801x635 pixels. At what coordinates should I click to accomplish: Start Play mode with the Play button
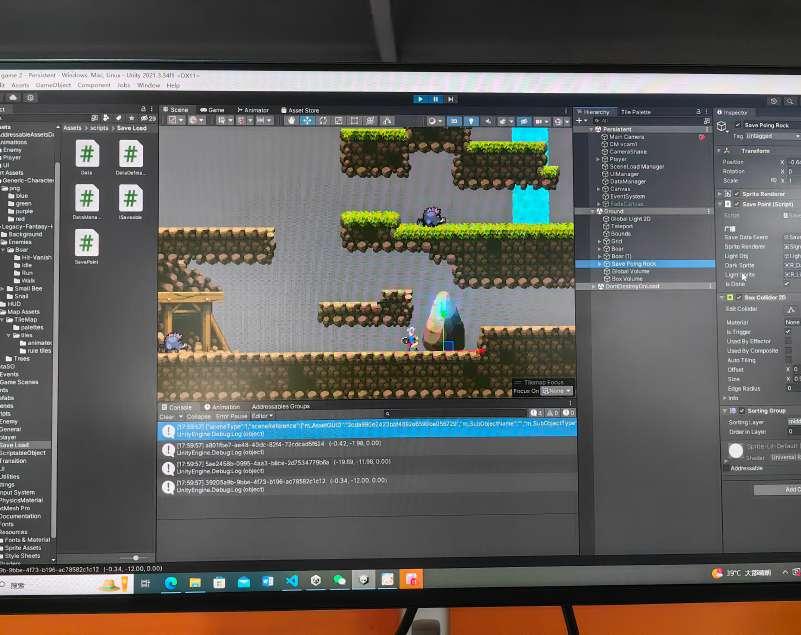pyautogui.click(x=420, y=99)
